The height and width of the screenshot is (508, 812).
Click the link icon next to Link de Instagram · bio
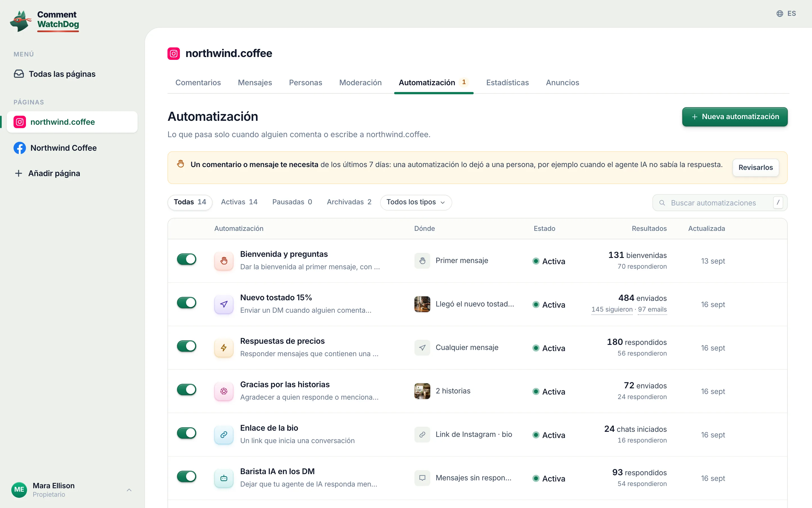click(422, 434)
